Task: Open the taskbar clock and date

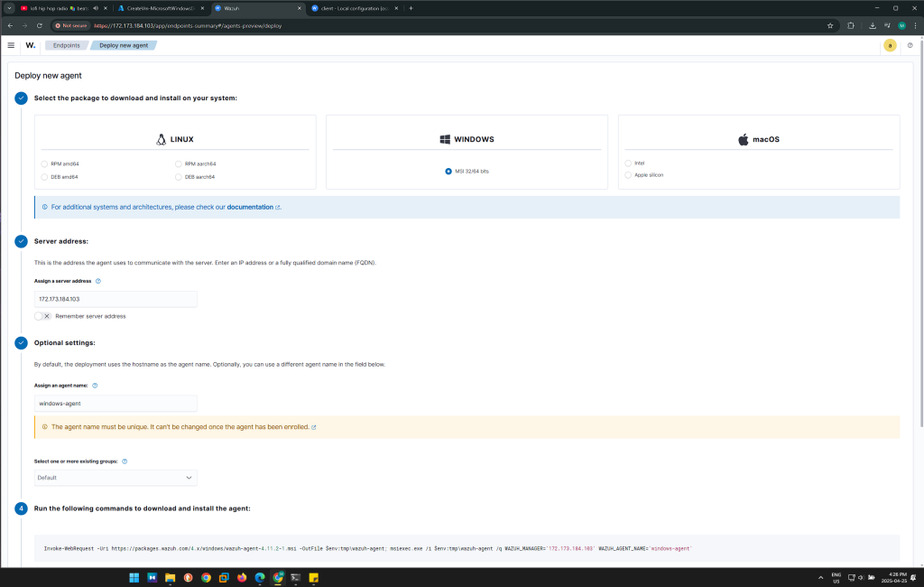Action: click(895, 578)
